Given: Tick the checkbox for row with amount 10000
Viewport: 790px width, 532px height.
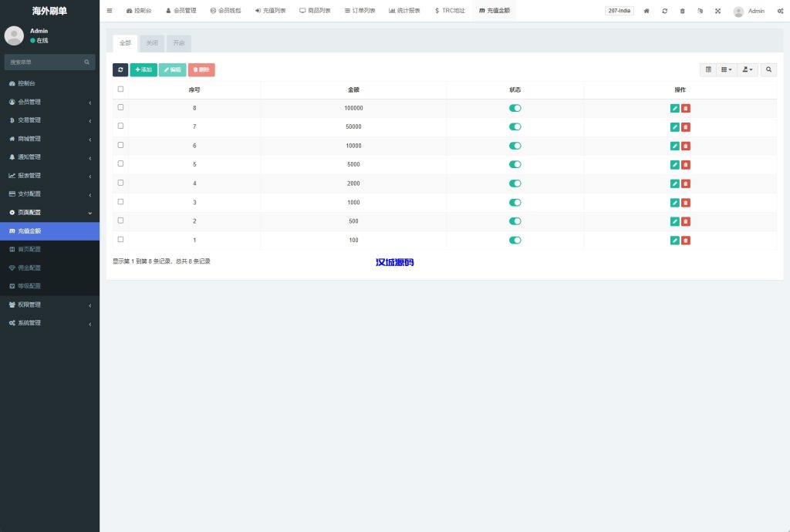Looking at the screenshot, I should (x=120, y=145).
